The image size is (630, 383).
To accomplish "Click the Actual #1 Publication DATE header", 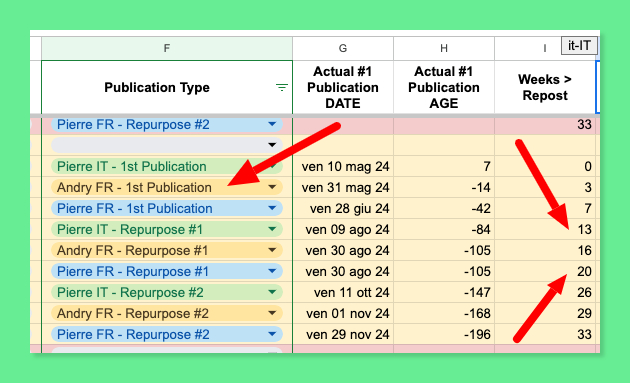I will click(343, 87).
